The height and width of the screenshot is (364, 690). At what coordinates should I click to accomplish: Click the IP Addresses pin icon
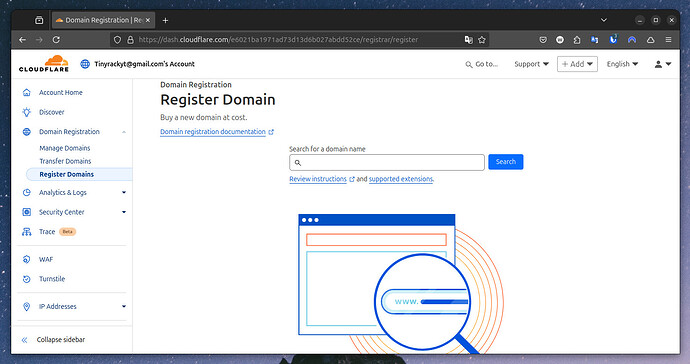[27, 306]
